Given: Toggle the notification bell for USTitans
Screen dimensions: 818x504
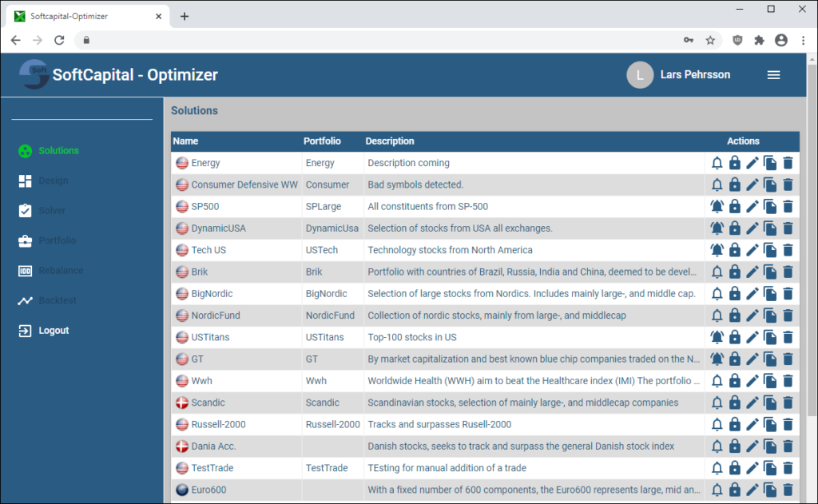Looking at the screenshot, I should click(x=717, y=337).
